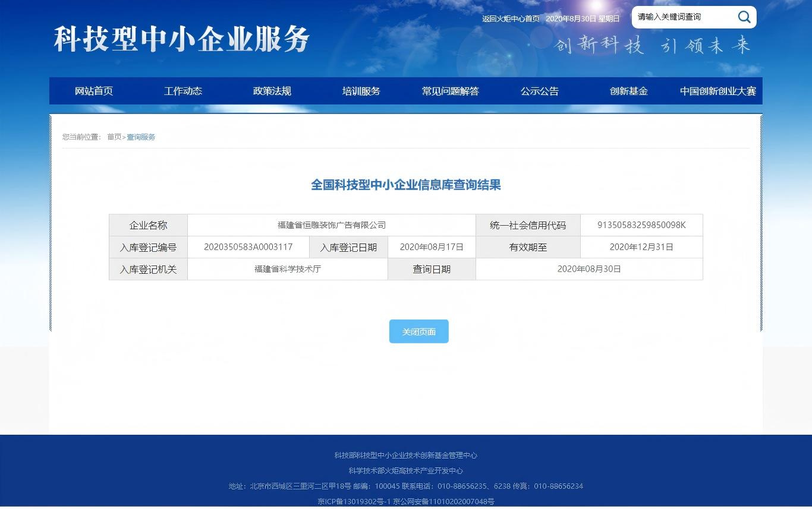
Task: Open 中国创新创业大赛 from the nav bar
Action: click(x=718, y=91)
